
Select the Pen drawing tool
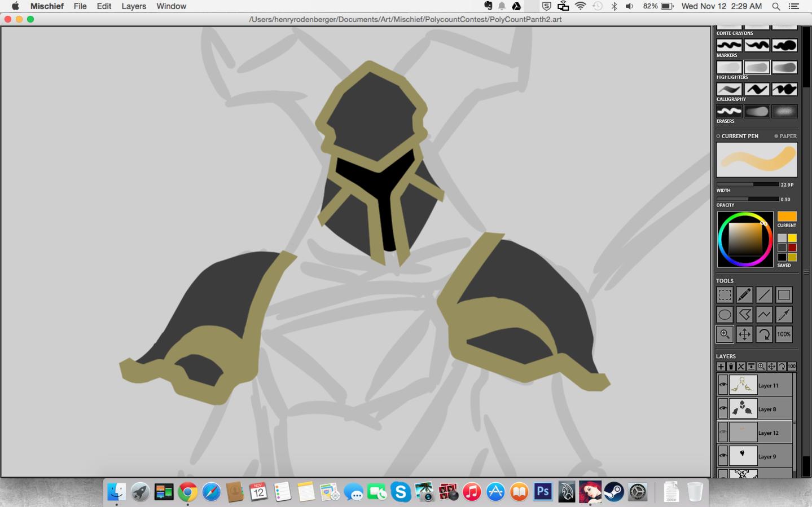click(744, 295)
